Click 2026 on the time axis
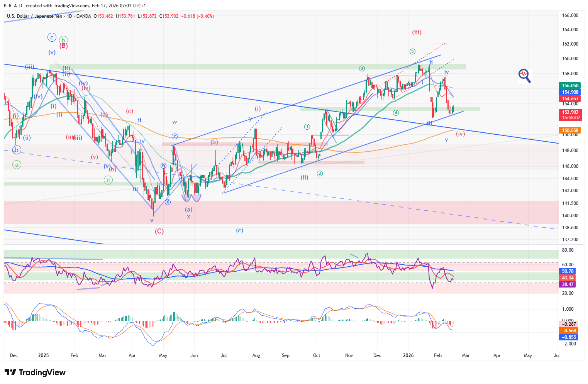Image resolution: width=588 pixels, height=384 pixels. pyautogui.click(x=408, y=355)
